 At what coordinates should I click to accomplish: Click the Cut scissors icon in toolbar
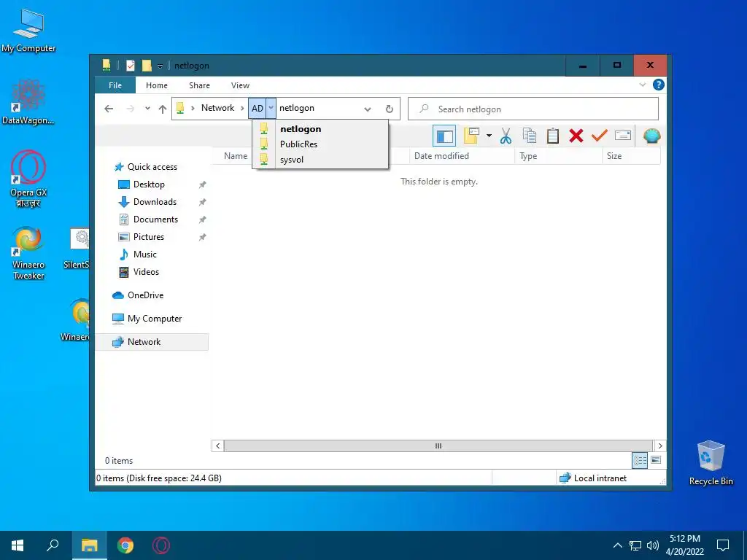click(506, 136)
